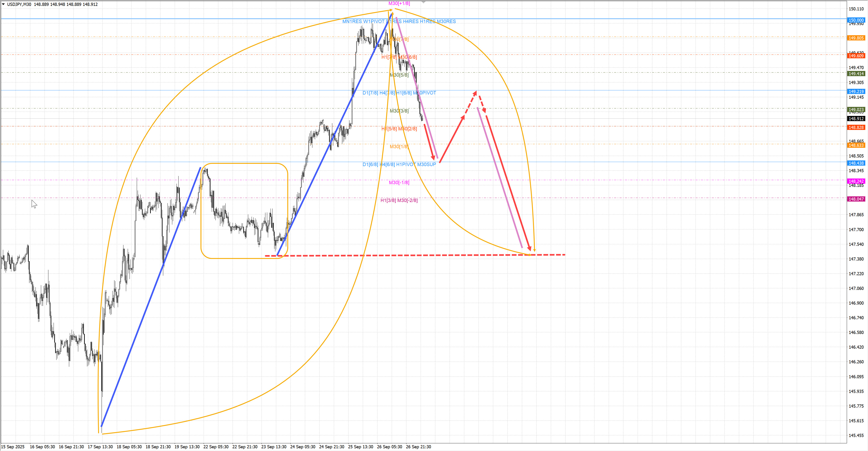Click the magenta 148.242 level tag

(x=856, y=181)
